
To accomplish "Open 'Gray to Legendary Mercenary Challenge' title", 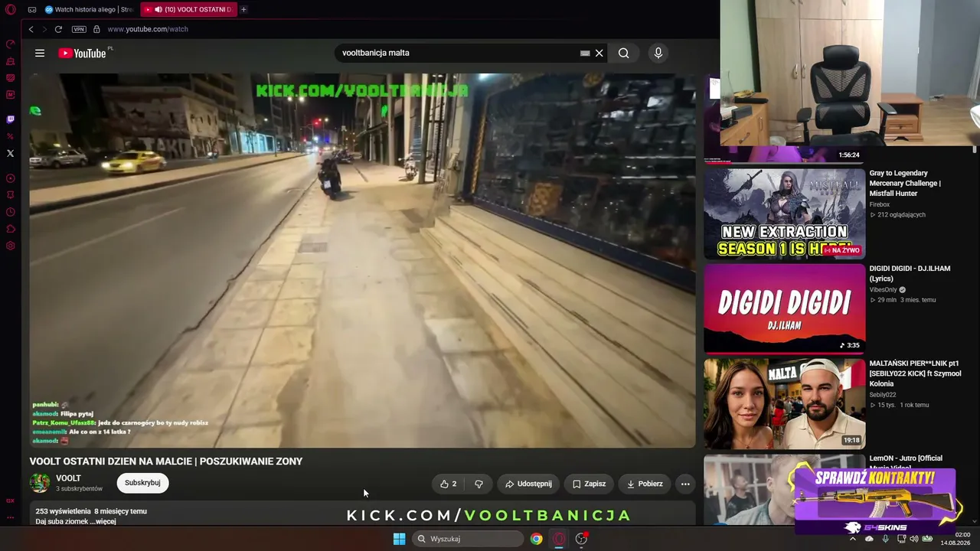I will click(x=906, y=183).
